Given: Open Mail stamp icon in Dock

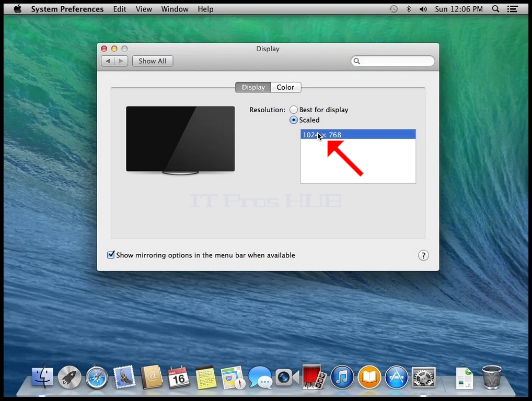Looking at the screenshot, I should [x=124, y=377].
